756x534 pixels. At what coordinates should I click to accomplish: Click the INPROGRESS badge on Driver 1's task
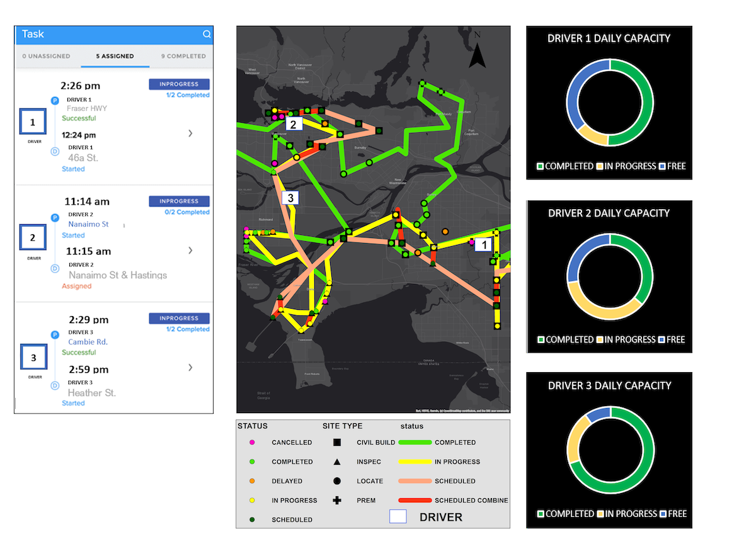[180, 84]
